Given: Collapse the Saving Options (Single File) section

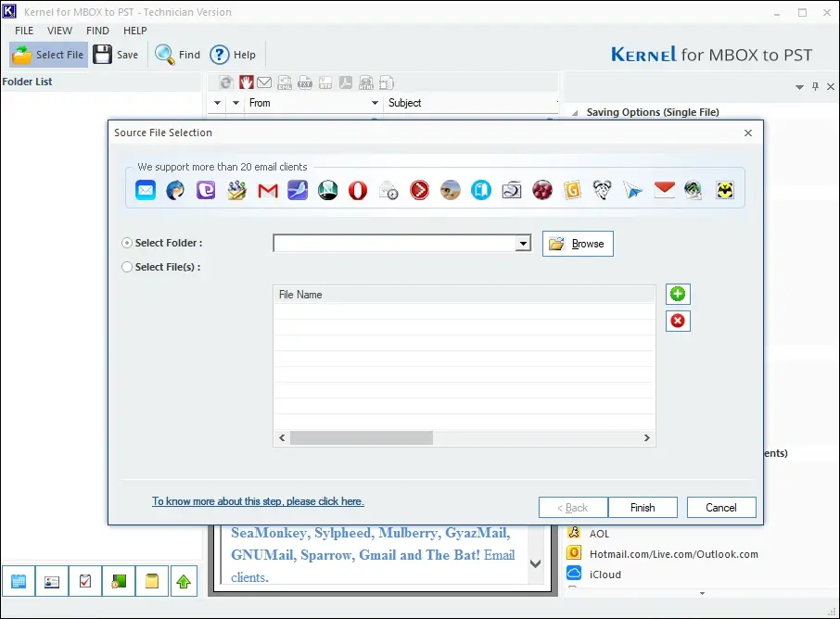Looking at the screenshot, I should [x=575, y=113].
